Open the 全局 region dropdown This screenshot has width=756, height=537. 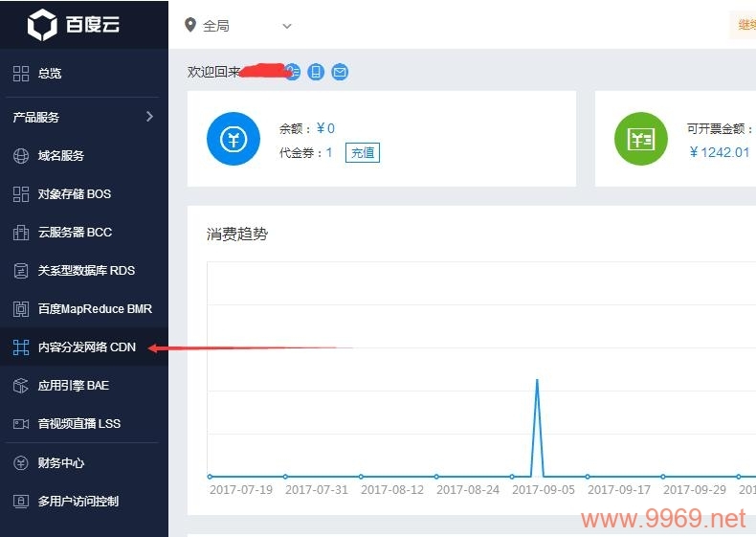coord(238,26)
